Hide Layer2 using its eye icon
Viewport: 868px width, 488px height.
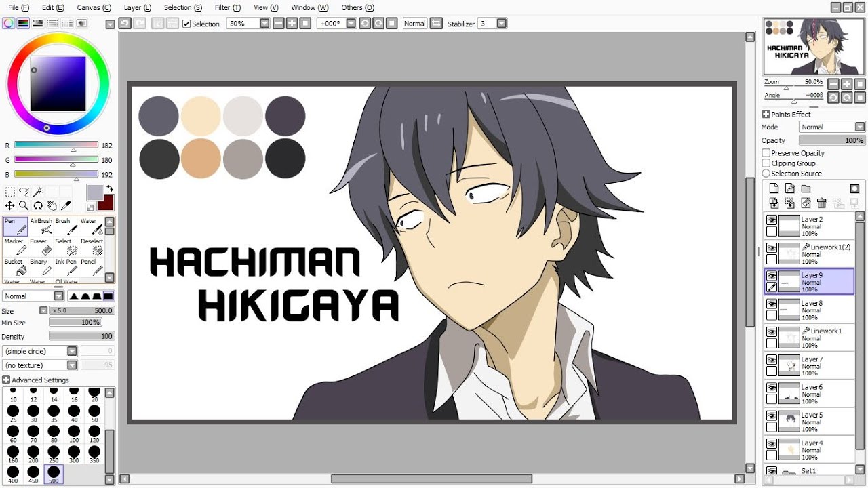tap(772, 220)
